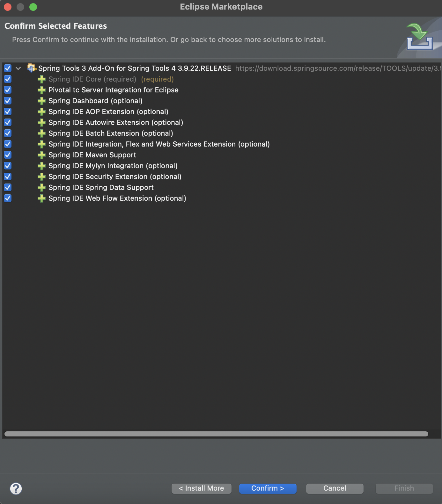The width and height of the screenshot is (442, 504).
Task: Click the < Install More button
Action: click(x=202, y=488)
